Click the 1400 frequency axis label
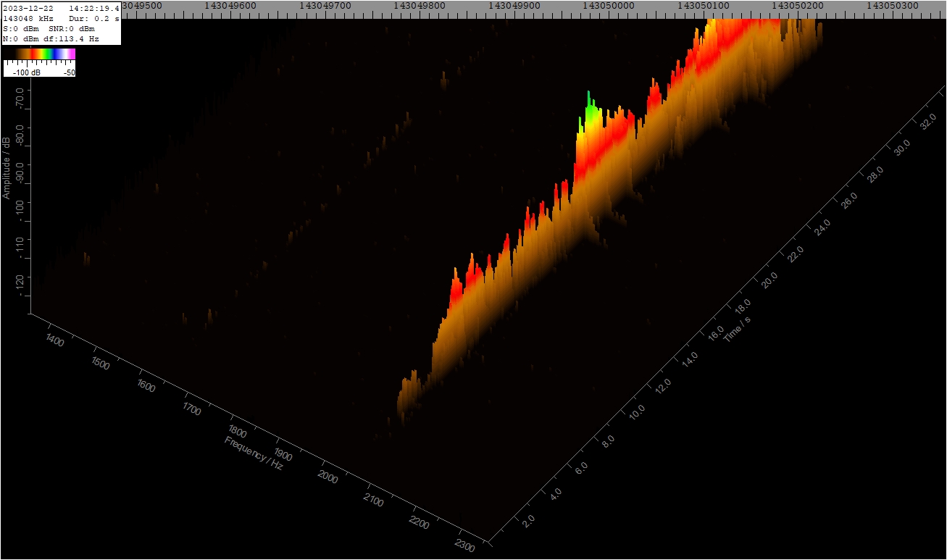 54,340
